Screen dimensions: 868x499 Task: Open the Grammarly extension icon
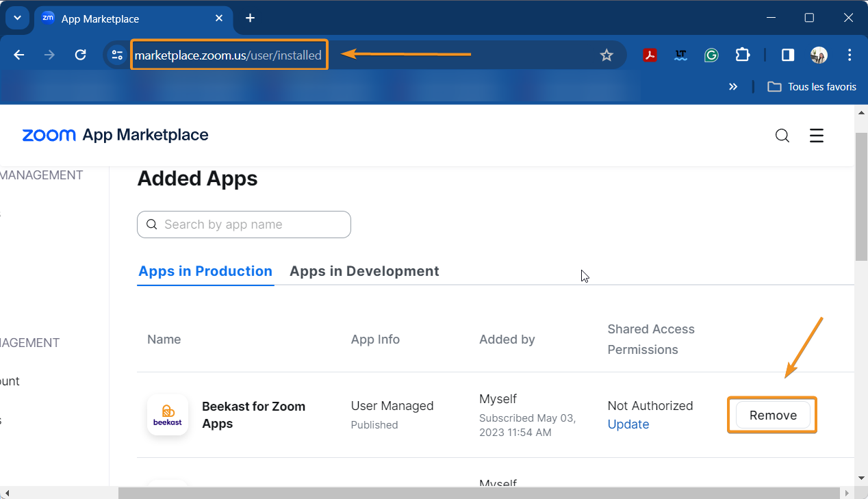[711, 55]
